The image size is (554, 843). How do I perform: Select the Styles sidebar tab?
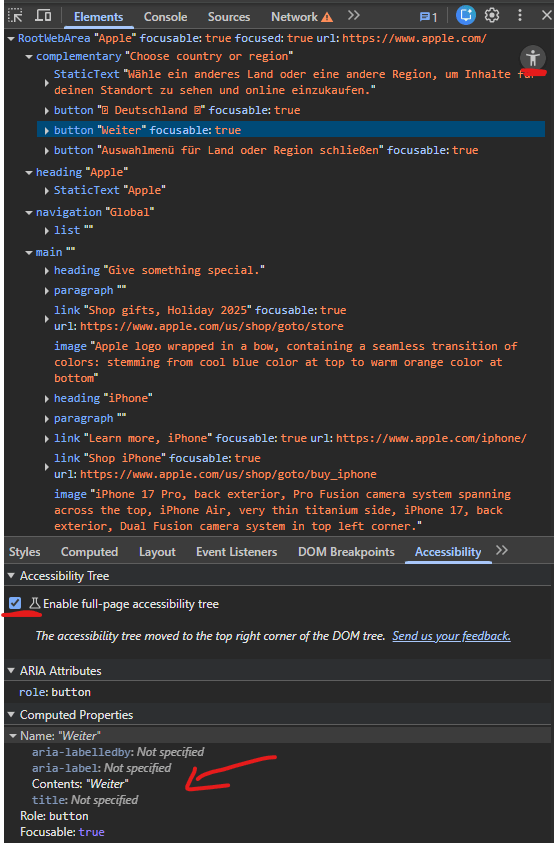[x=25, y=552]
